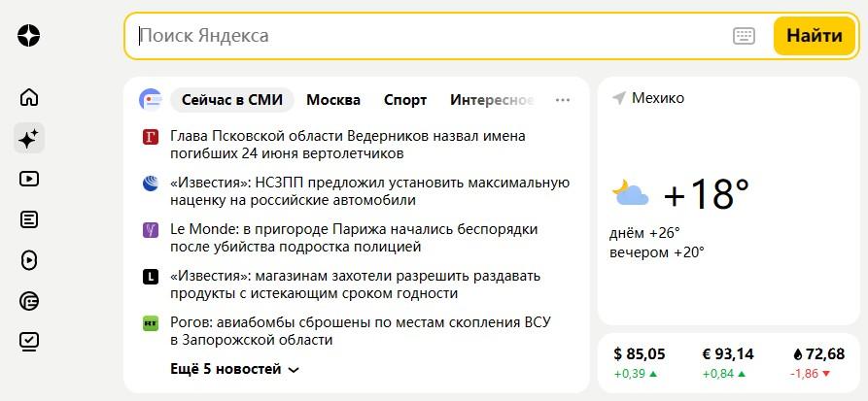Image resolution: width=868 pixels, height=401 pixels.
Task: Open the Home icon in sidebar
Action: coord(29,97)
